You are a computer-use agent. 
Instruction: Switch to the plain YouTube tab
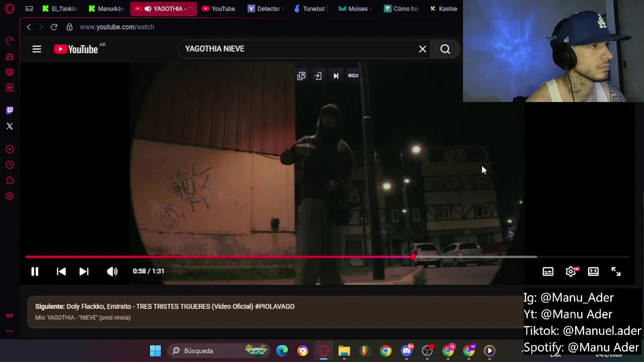[219, 9]
